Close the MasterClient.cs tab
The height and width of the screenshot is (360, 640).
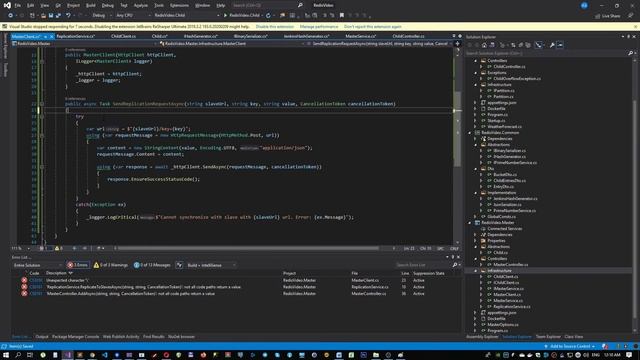tap(51, 37)
